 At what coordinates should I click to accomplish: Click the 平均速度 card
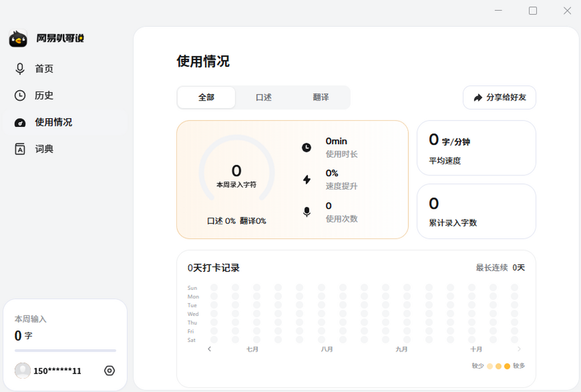point(476,148)
